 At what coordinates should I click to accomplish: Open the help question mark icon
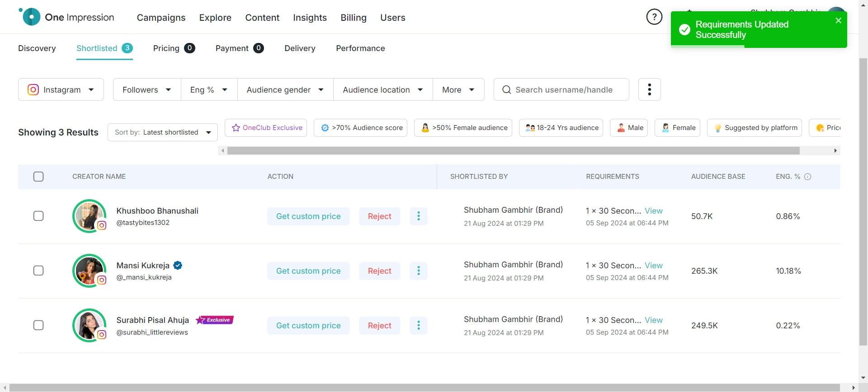click(654, 17)
